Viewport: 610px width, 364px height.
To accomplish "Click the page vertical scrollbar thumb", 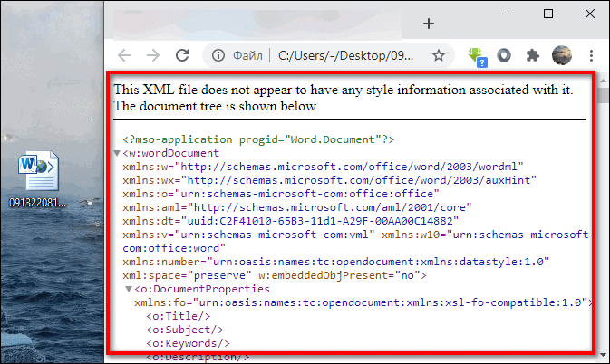I will pos(603,95).
